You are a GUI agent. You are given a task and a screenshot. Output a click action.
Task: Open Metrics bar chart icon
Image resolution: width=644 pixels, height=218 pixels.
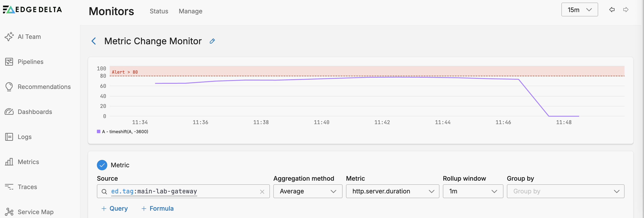tap(9, 162)
